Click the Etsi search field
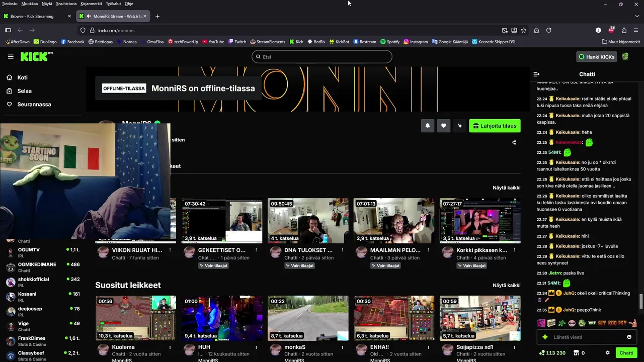644x362 pixels. click(322, 57)
